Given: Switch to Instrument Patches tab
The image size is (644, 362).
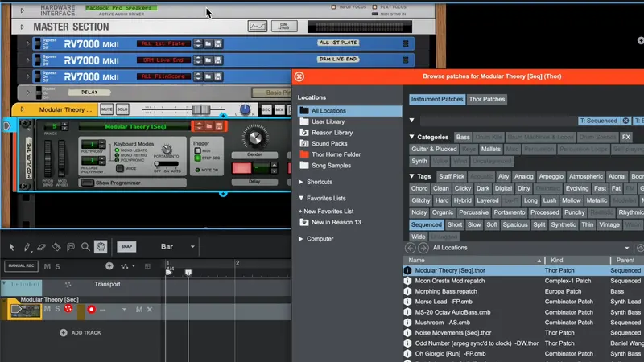Looking at the screenshot, I should pos(437,99).
